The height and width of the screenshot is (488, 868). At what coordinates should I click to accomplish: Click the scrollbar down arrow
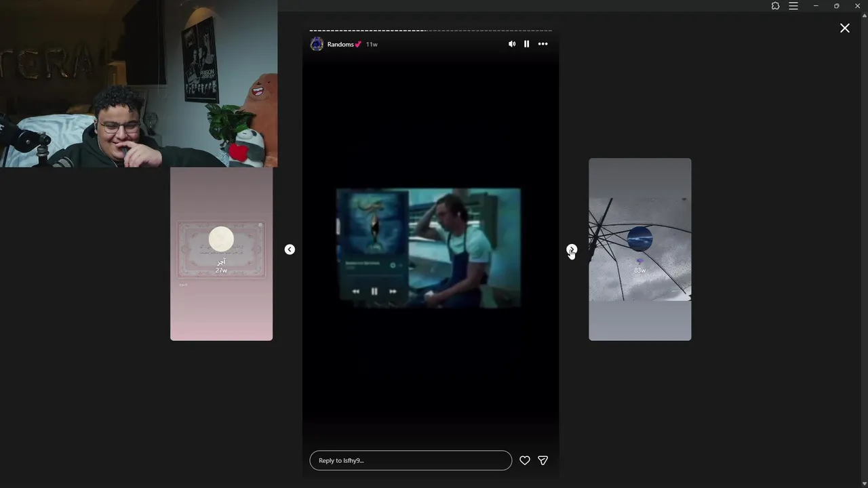click(864, 483)
